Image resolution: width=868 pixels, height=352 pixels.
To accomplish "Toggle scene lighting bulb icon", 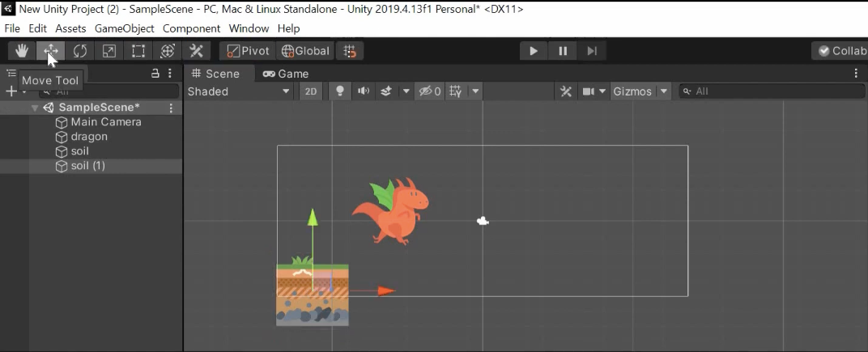I will pyautogui.click(x=339, y=91).
